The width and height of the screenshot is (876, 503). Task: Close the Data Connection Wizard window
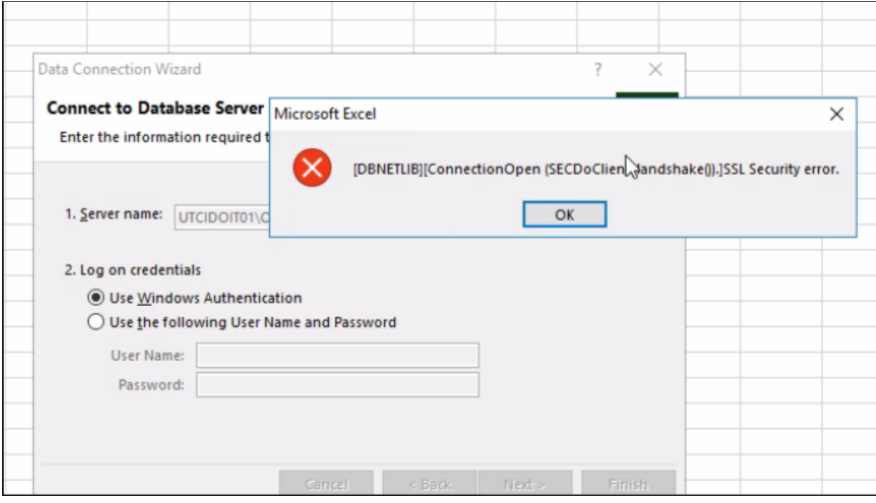pyautogui.click(x=655, y=69)
